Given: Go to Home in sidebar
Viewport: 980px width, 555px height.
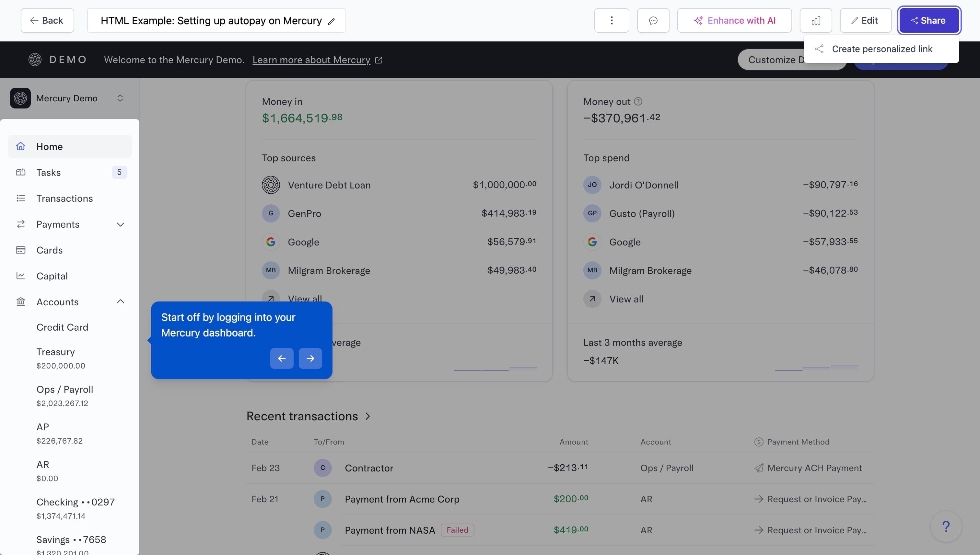Looking at the screenshot, I should (x=70, y=146).
